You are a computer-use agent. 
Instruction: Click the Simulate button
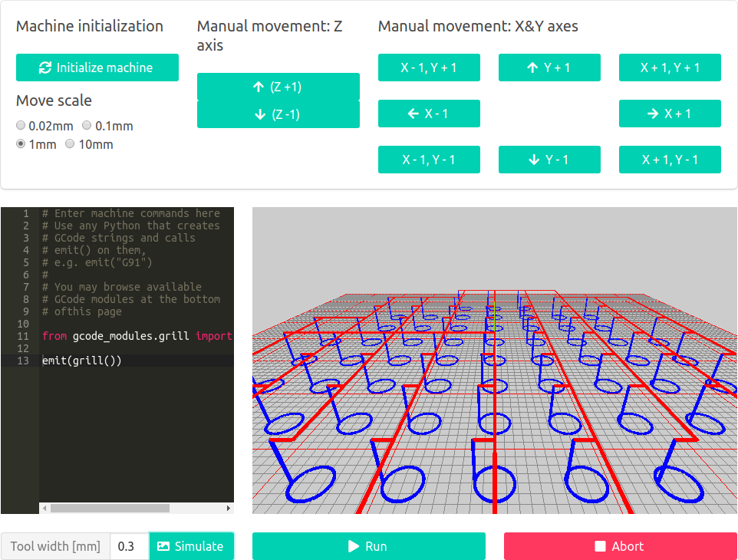pos(191,546)
